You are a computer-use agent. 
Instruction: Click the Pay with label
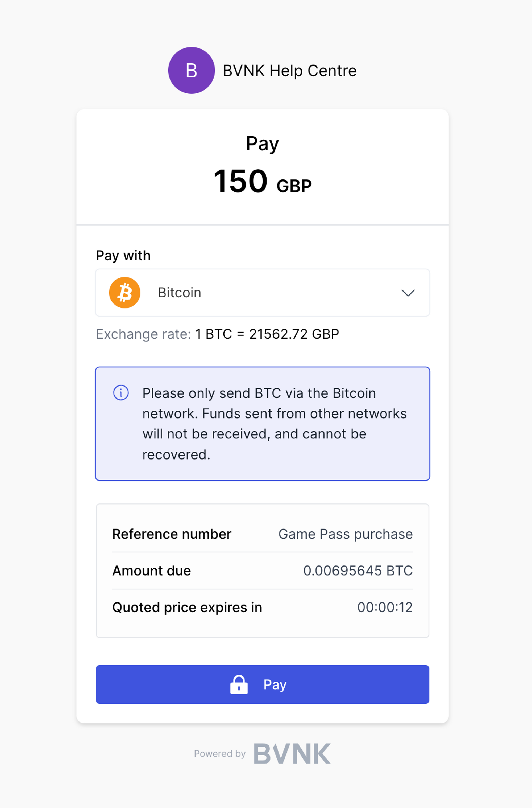tap(123, 256)
